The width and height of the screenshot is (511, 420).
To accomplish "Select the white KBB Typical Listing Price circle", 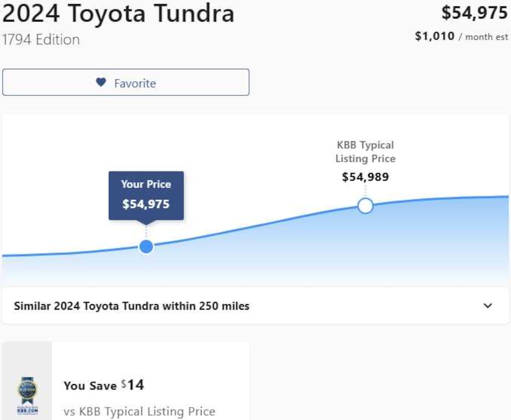I will (365, 206).
